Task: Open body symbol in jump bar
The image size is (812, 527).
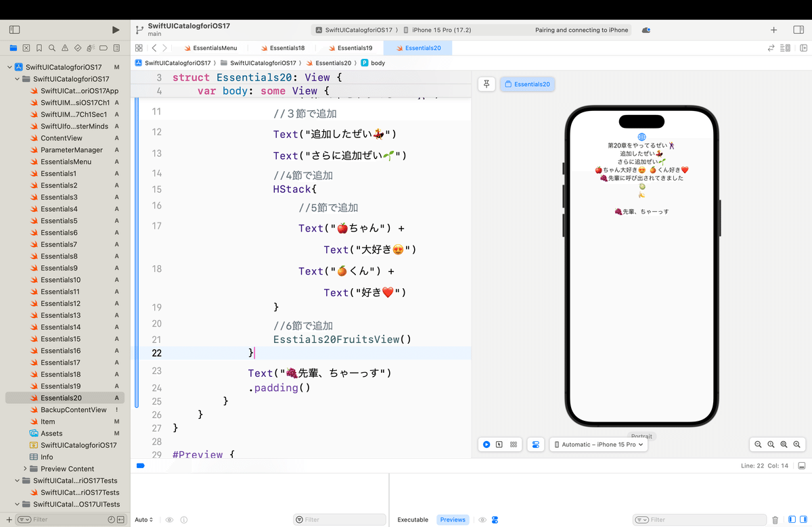Action: click(x=374, y=63)
